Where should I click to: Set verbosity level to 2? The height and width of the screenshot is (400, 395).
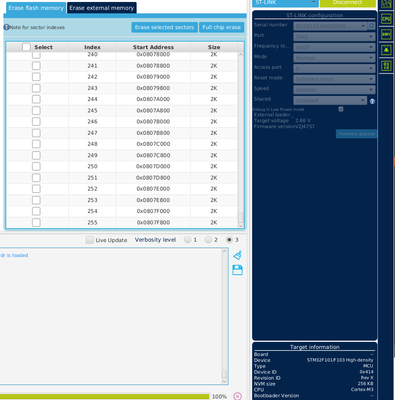(208, 240)
